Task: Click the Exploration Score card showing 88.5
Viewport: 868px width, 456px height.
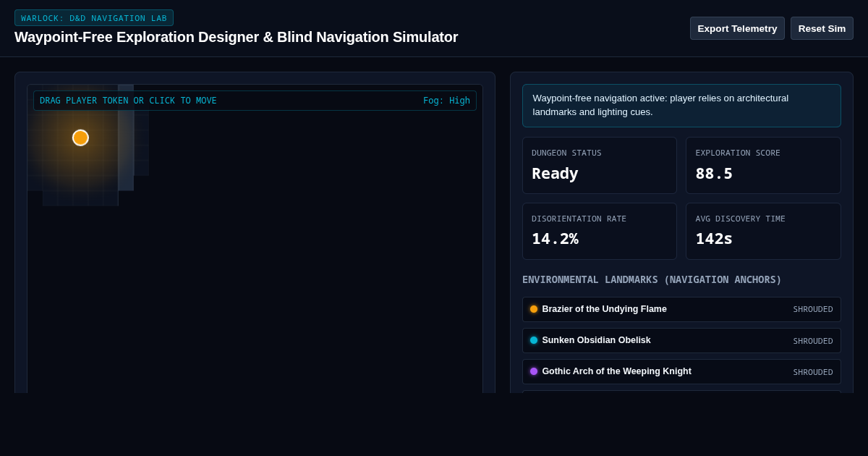Action: click(x=763, y=165)
